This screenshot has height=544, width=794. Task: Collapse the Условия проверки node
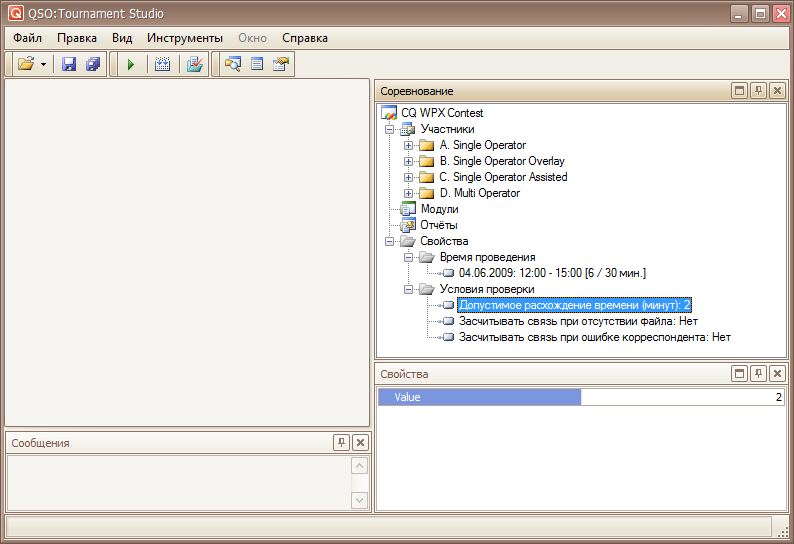pyautogui.click(x=408, y=289)
